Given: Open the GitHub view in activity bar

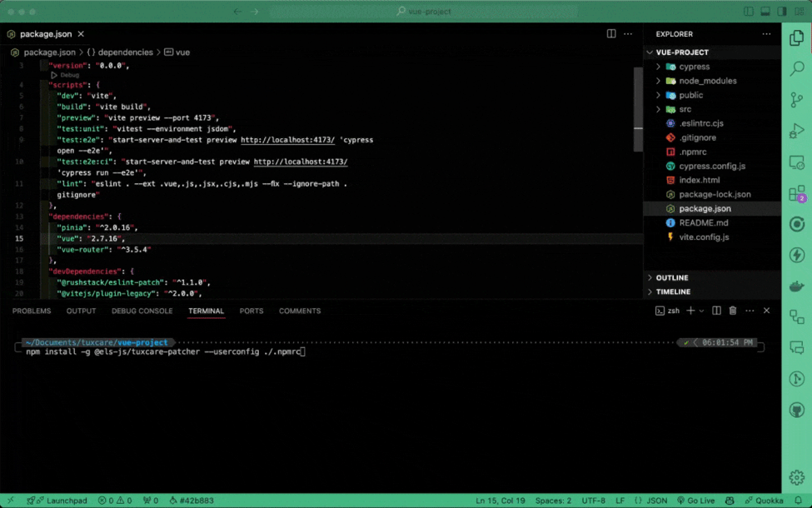Looking at the screenshot, I should (x=797, y=411).
